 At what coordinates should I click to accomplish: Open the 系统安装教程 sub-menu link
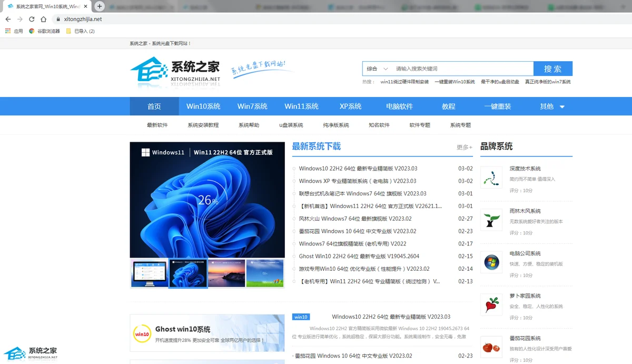[203, 125]
